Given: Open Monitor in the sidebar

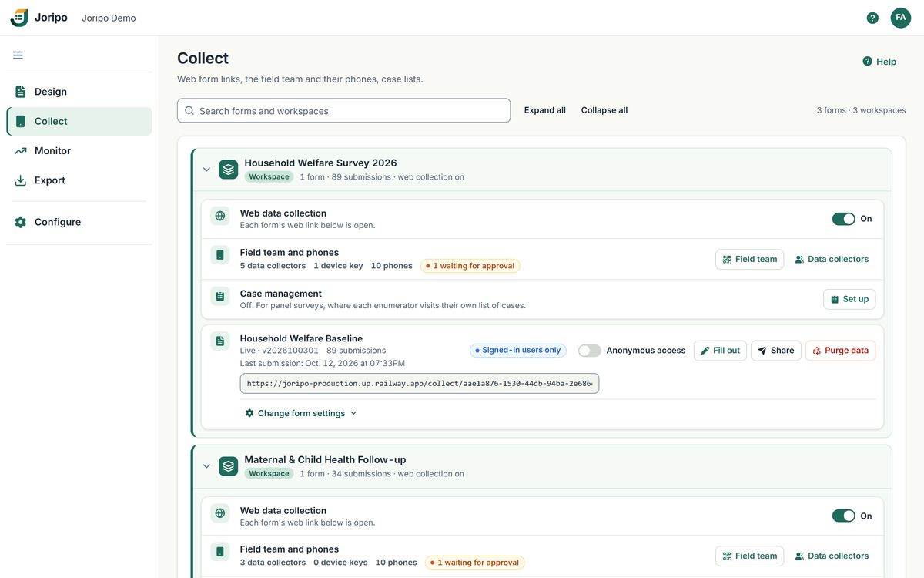Looking at the screenshot, I should (x=79, y=151).
